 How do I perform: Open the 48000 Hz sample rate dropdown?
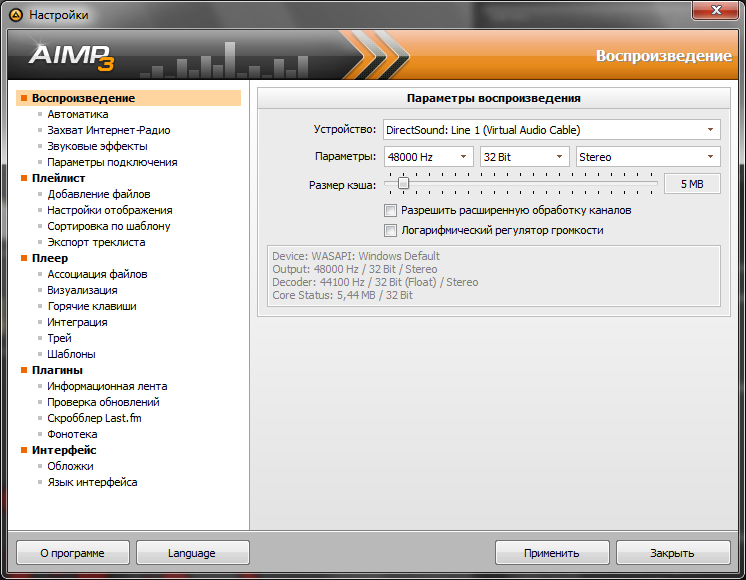click(428, 157)
